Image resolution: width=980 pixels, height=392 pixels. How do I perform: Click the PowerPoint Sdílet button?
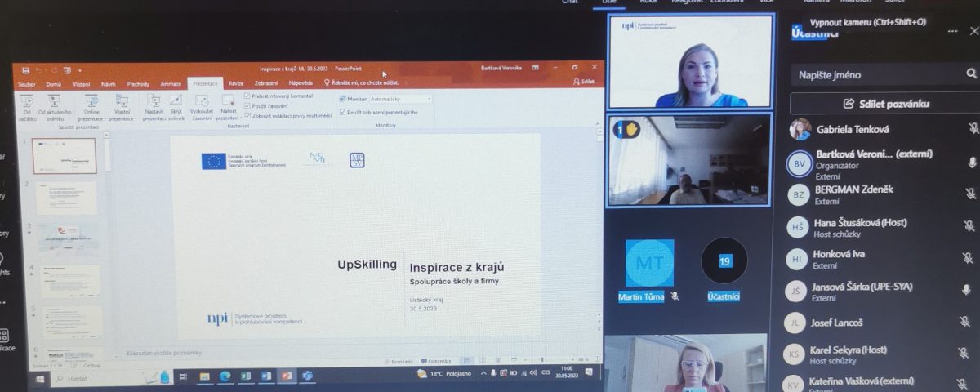[585, 82]
